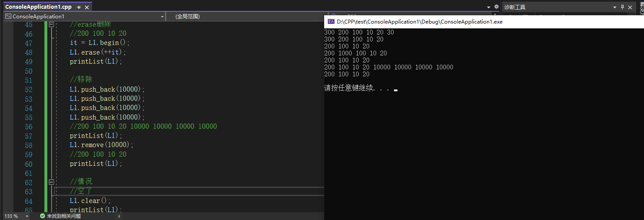The height and width of the screenshot is (220, 644).
Task: Click line number 58 in the gutter
Action: [x=28, y=145]
